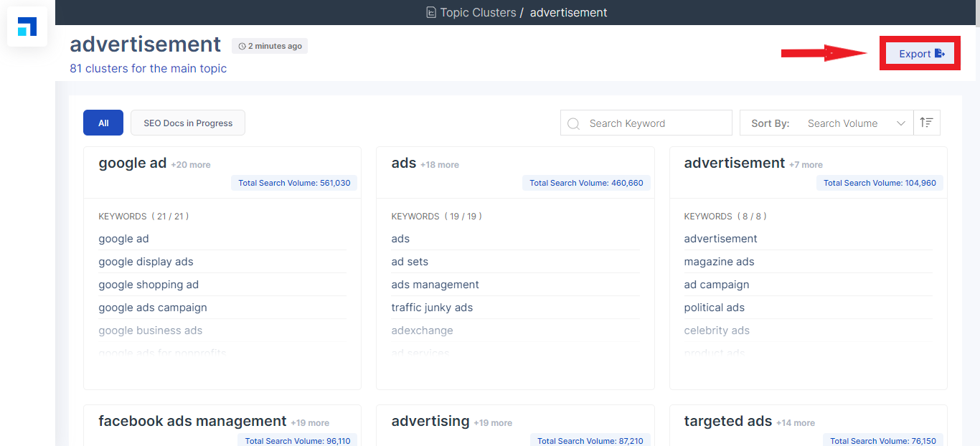Click into the Search Keyword field
Viewport: 980px width, 446px height.
654,123
